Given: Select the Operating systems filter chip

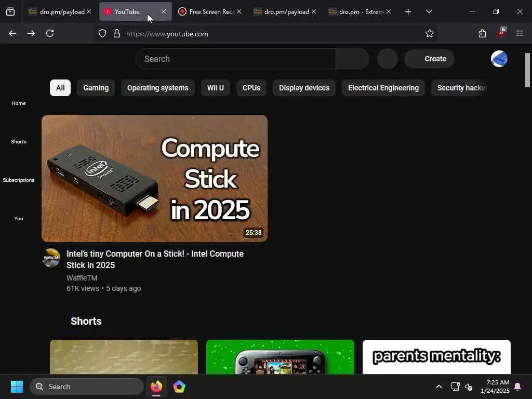Looking at the screenshot, I should pyautogui.click(x=158, y=88).
